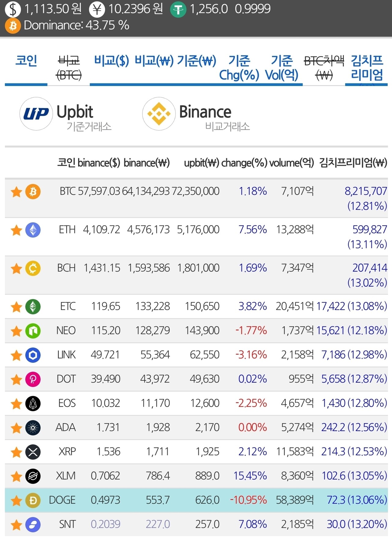Toggle the 비교(BTC) column option
The image size is (392, 541).
(x=69, y=68)
